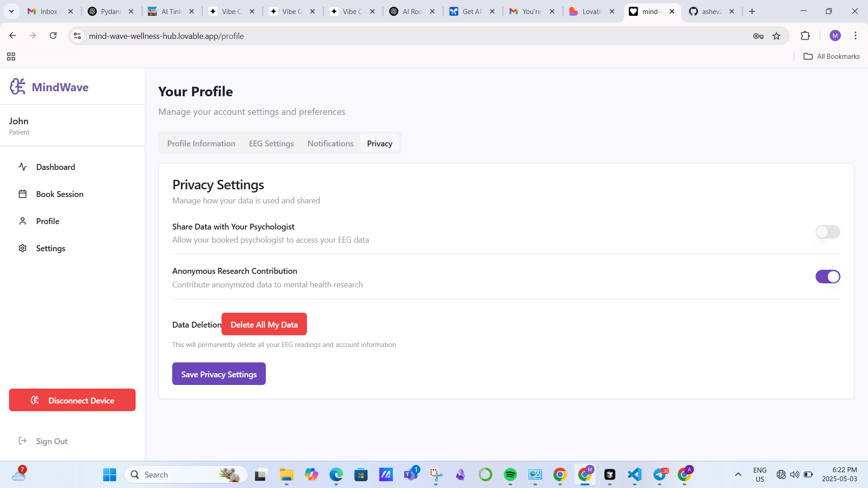Go to Book Session calendar icon
This screenshot has width=868, height=488.
pyautogui.click(x=23, y=194)
